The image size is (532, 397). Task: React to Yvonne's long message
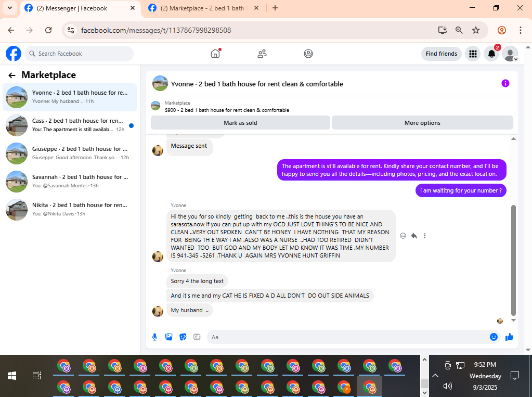click(x=403, y=236)
